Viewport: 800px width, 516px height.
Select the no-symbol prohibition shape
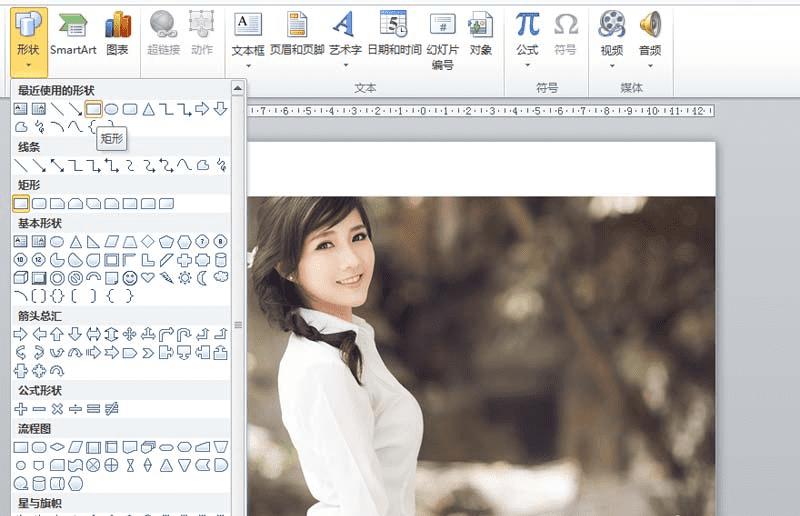click(x=76, y=278)
